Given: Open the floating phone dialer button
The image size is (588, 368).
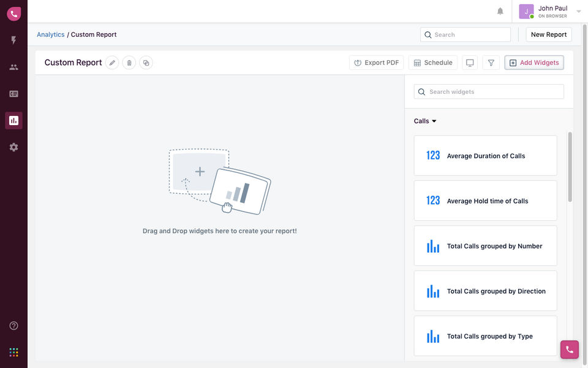Looking at the screenshot, I should tap(569, 350).
